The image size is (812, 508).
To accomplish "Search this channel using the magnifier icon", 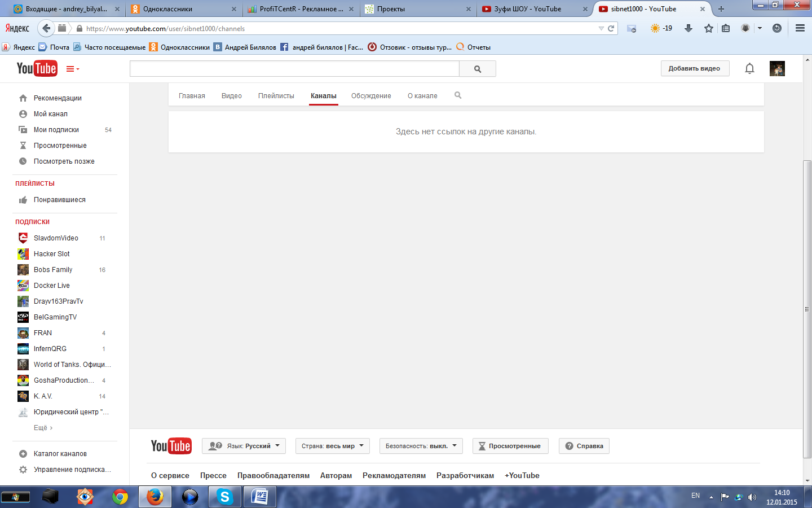I will [458, 95].
